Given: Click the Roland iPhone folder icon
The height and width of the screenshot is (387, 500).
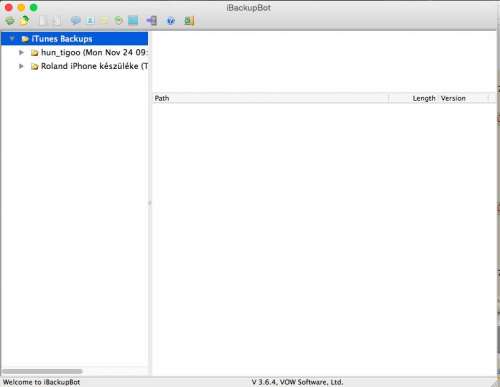Looking at the screenshot, I should point(35,66).
